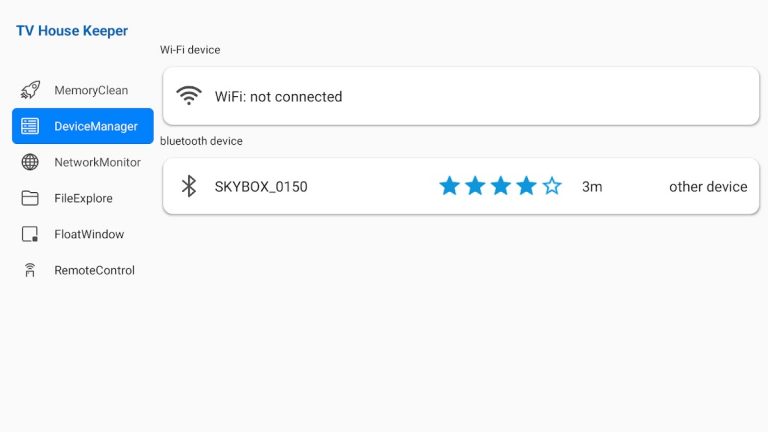768x432 pixels.
Task: Click the FileExplore folder icon
Action: [x=30, y=198]
